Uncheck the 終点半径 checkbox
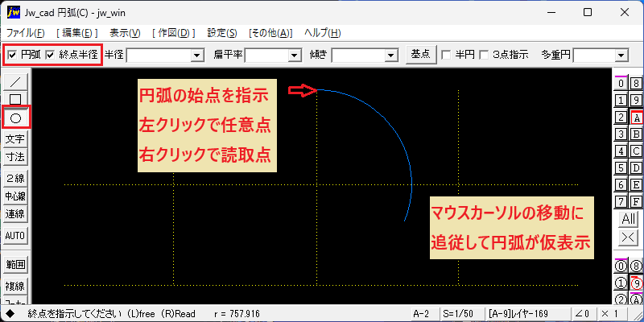 [x=50, y=55]
